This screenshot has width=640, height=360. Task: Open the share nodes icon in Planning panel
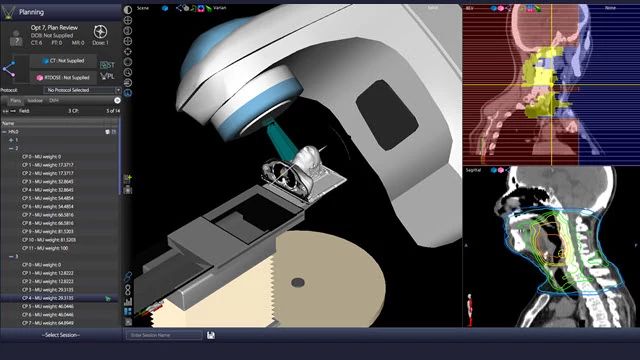point(9,69)
